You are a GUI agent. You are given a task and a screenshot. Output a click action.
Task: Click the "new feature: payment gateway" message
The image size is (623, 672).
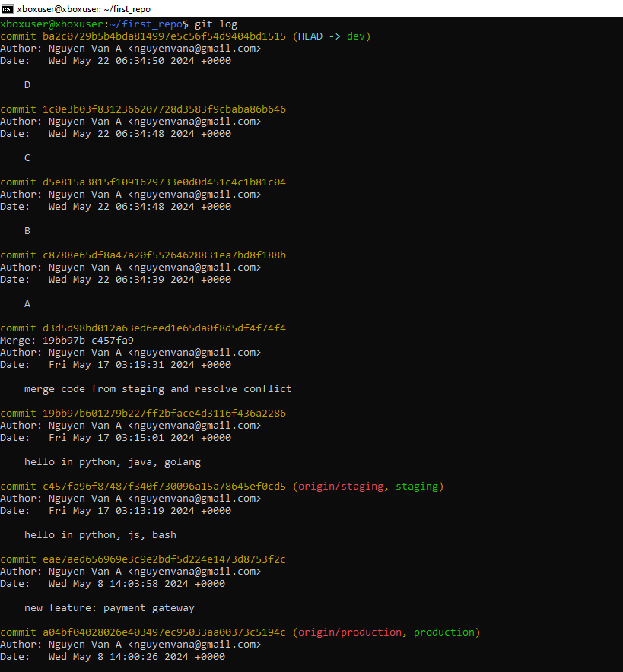(110, 608)
